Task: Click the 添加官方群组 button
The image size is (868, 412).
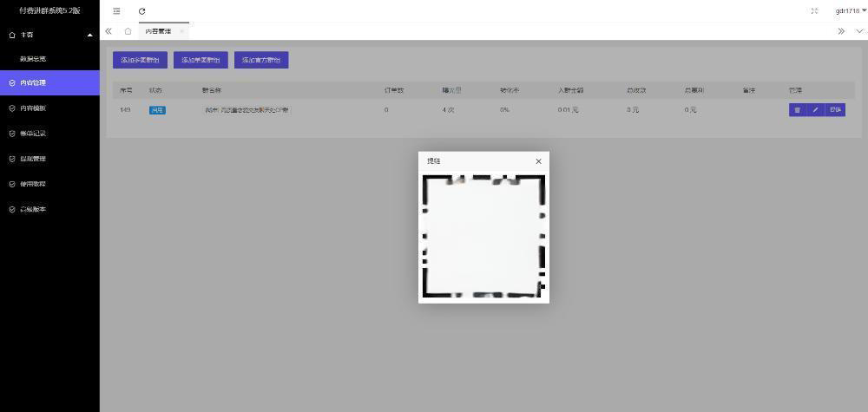Action: [261, 60]
